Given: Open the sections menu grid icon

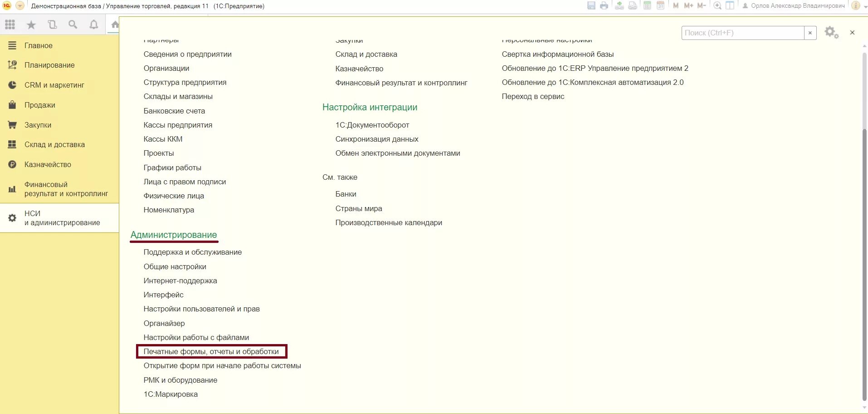Looking at the screenshot, I should point(10,25).
